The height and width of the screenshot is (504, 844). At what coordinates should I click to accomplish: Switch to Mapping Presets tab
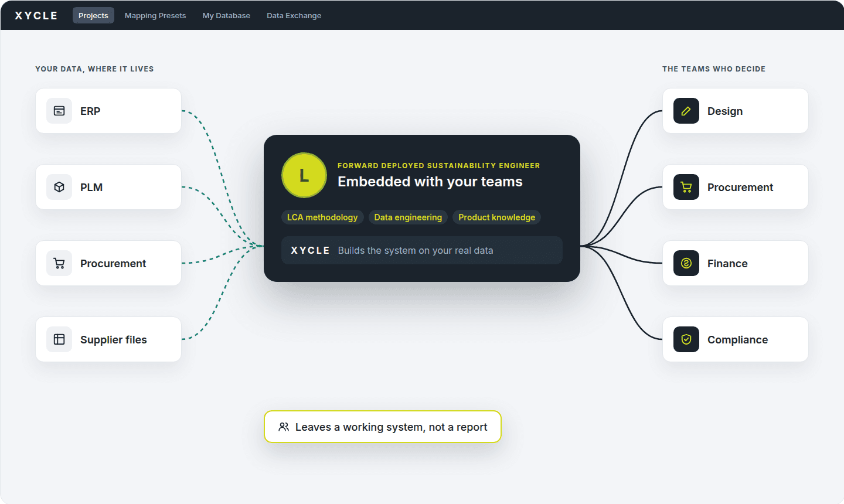tap(155, 15)
